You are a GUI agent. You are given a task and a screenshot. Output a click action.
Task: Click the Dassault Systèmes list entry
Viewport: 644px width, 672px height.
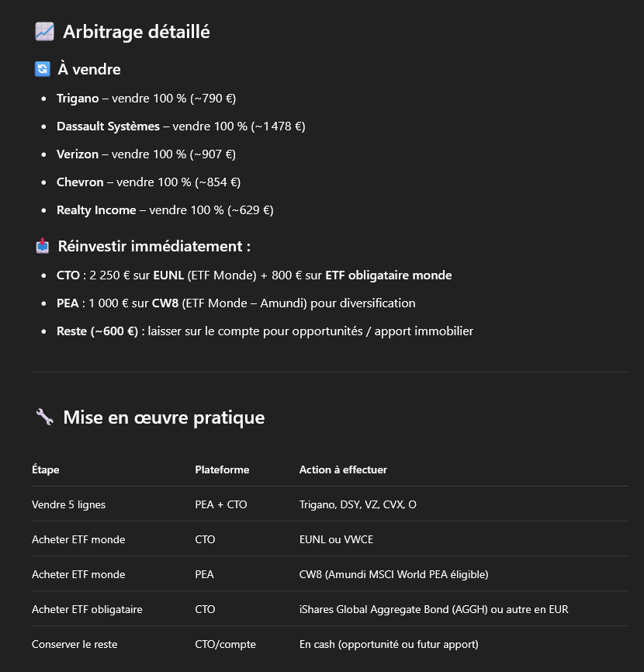(x=181, y=126)
